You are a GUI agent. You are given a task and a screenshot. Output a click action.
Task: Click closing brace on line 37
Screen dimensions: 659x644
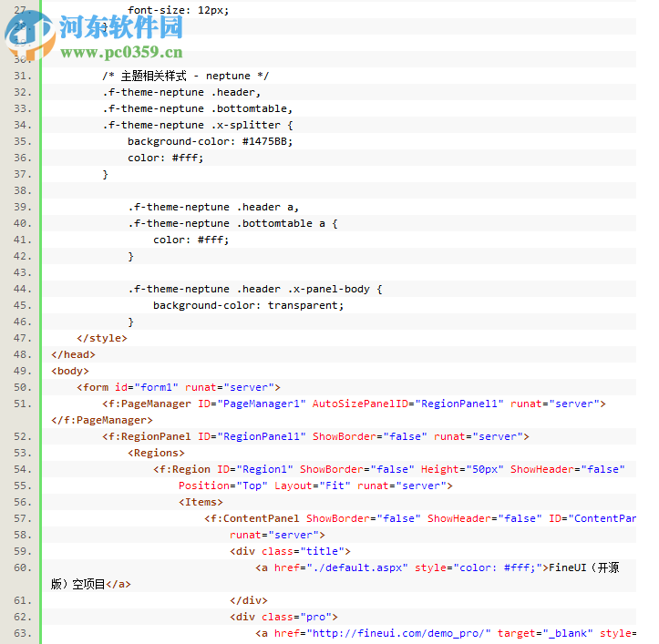point(106,174)
